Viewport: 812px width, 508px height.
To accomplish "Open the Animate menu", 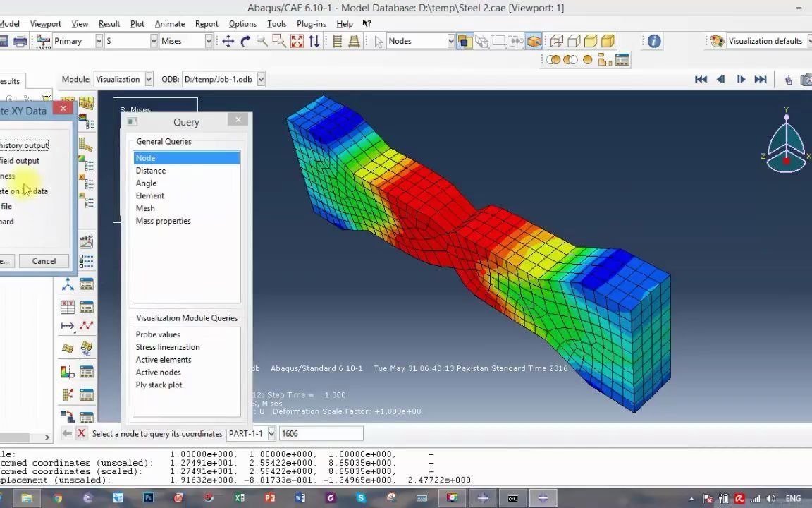I will [x=170, y=24].
